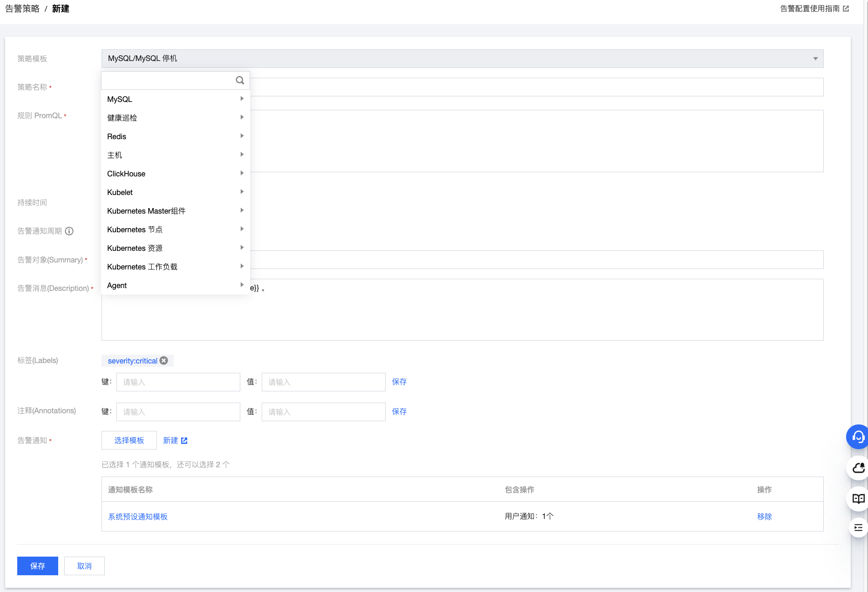Focus the Labels value input field
Image resolution: width=868 pixels, height=592 pixels.
click(x=324, y=382)
